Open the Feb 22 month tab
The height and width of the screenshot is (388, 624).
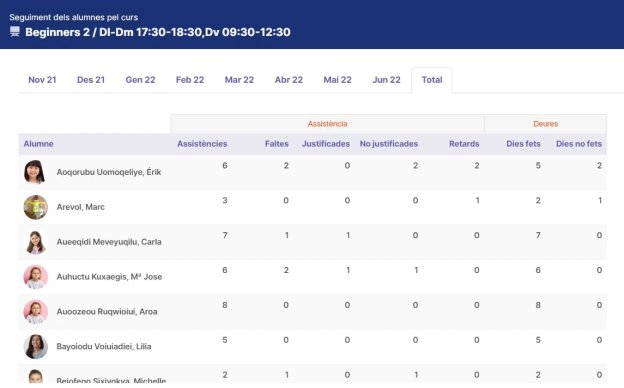190,80
